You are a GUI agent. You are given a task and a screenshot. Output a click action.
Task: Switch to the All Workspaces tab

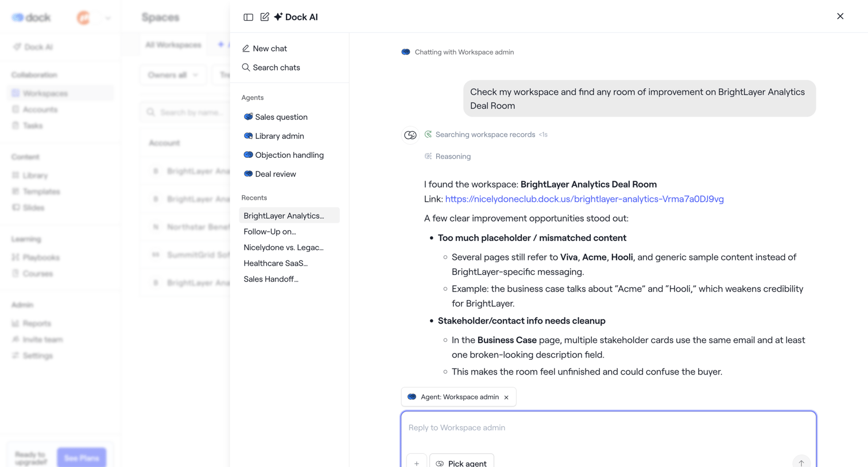(173, 45)
